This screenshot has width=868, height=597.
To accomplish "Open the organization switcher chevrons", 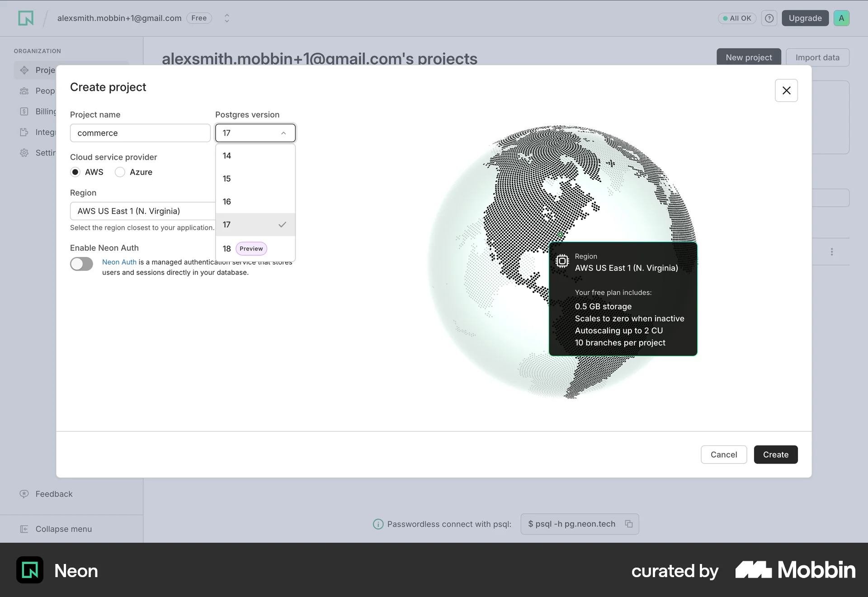I will click(227, 18).
